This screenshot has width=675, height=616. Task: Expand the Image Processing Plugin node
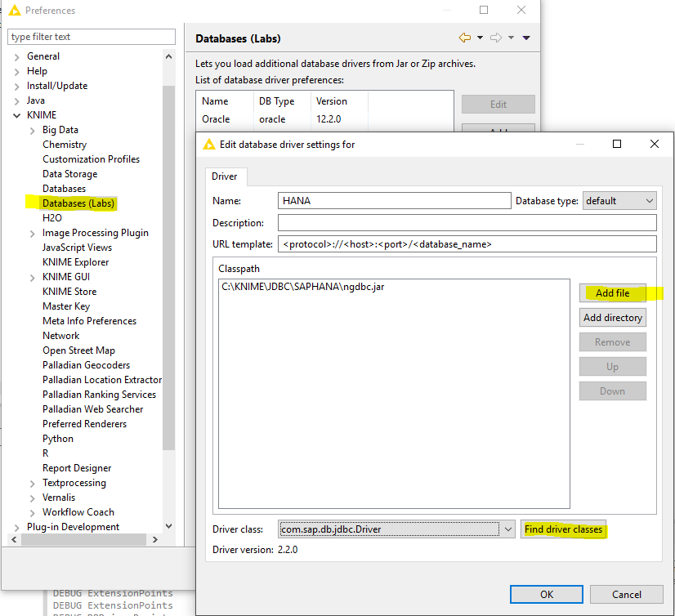tap(33, 234)
